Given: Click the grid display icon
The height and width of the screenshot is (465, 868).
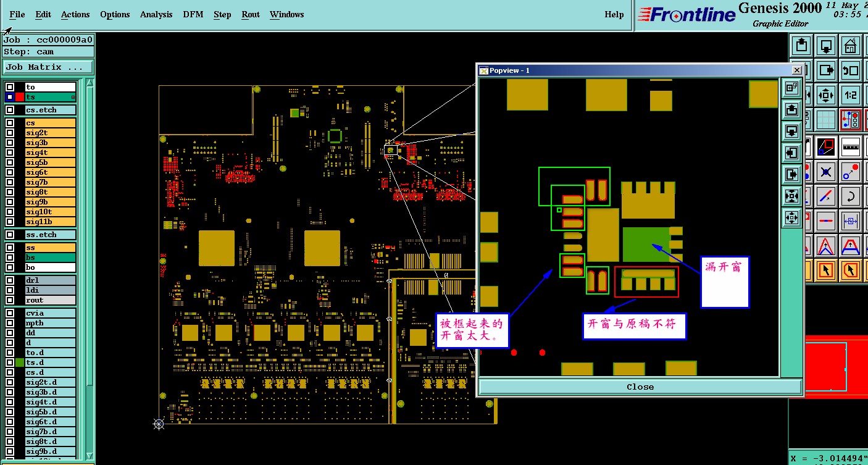Looking at the screenshot, I should [826, 120].
